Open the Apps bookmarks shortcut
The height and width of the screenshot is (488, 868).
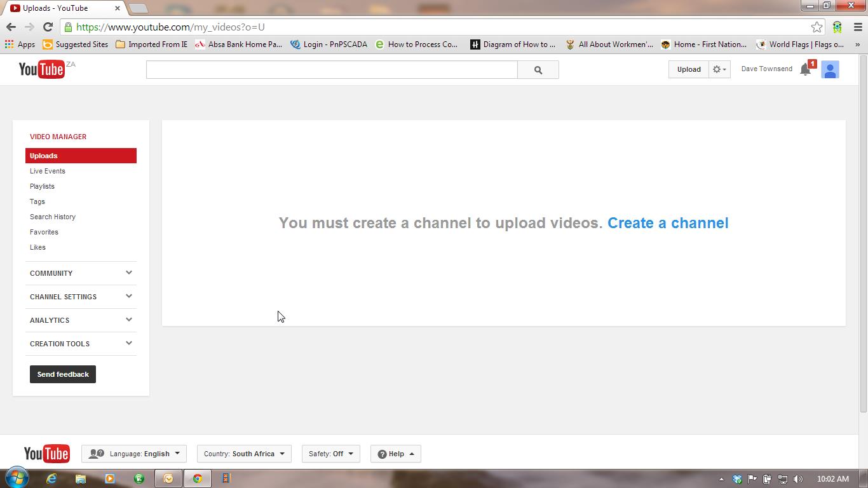[x=20, y=44]
